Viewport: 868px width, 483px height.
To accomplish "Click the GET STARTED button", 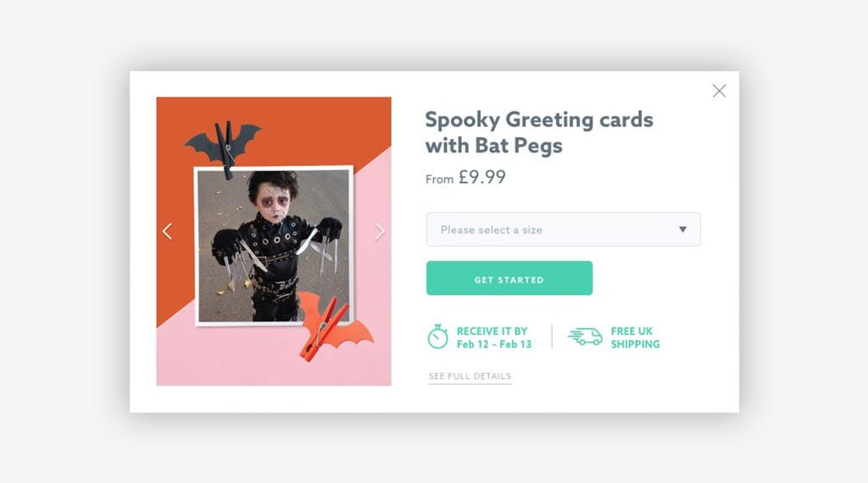I will (x=509, y=278).
